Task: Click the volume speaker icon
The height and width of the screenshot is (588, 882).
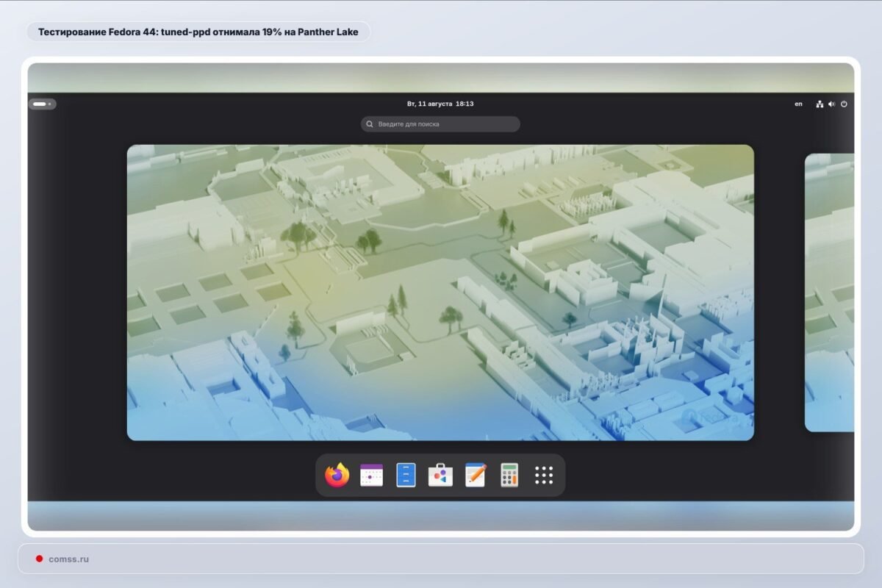Action: [x=832, y=104]
